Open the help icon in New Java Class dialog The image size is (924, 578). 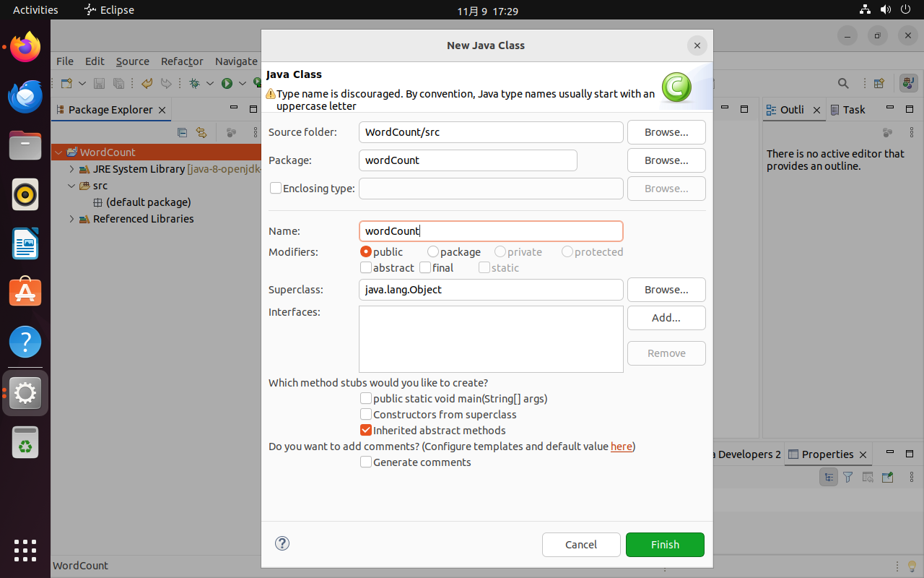pyautogui.click(x=282, y=543)
